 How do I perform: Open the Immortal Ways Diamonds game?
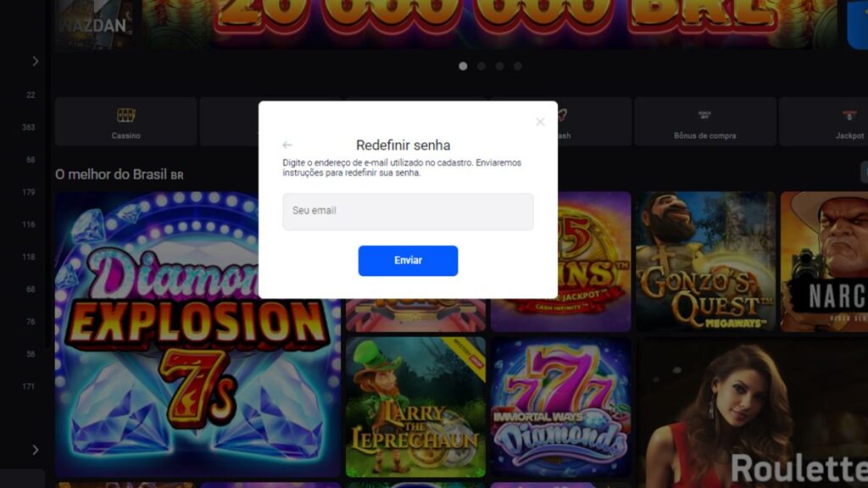tap(560, 407)
